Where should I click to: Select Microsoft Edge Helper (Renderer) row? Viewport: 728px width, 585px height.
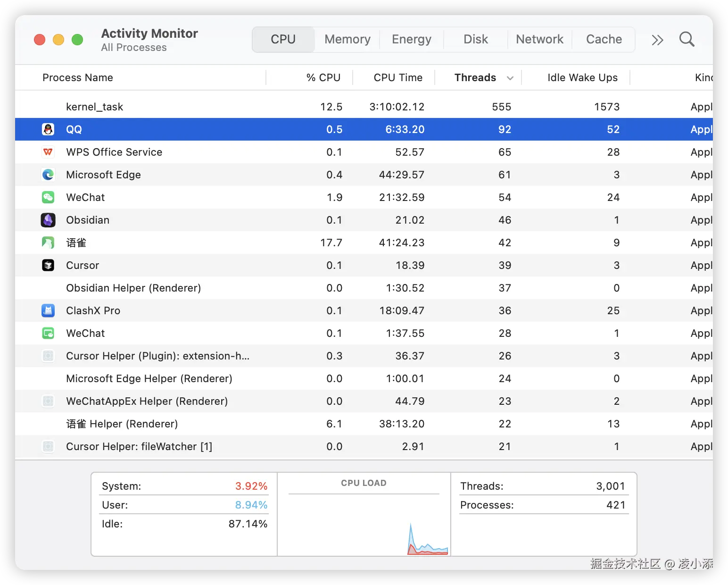pos(364,378)
